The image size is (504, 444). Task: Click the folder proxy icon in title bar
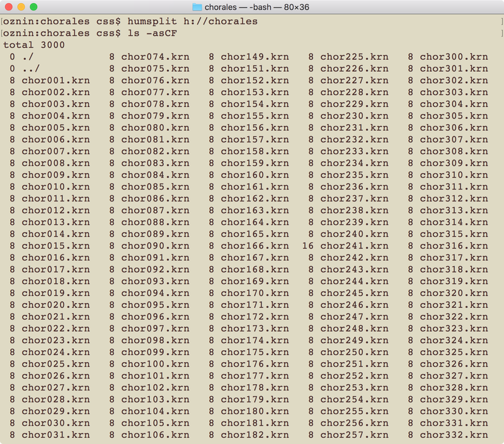197,7
